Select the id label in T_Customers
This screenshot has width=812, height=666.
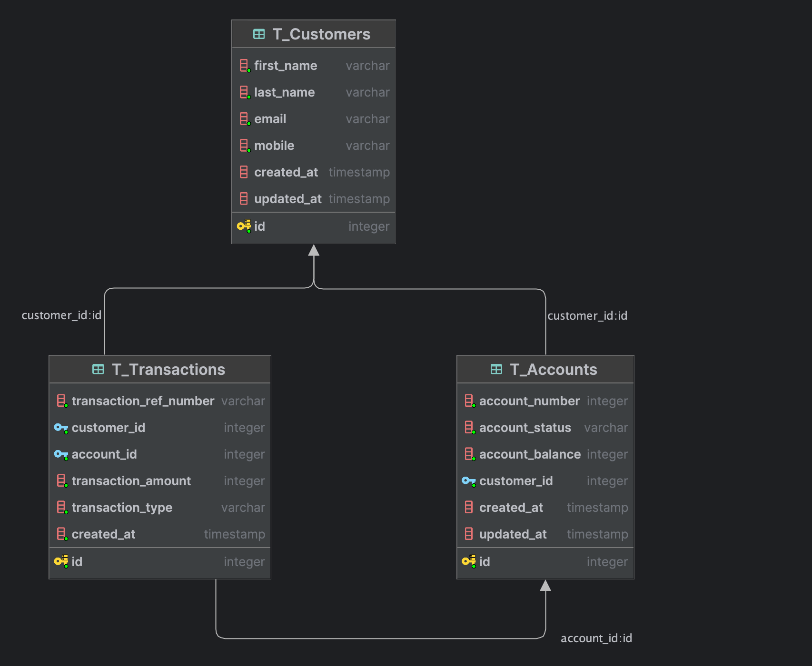[259, 226]
